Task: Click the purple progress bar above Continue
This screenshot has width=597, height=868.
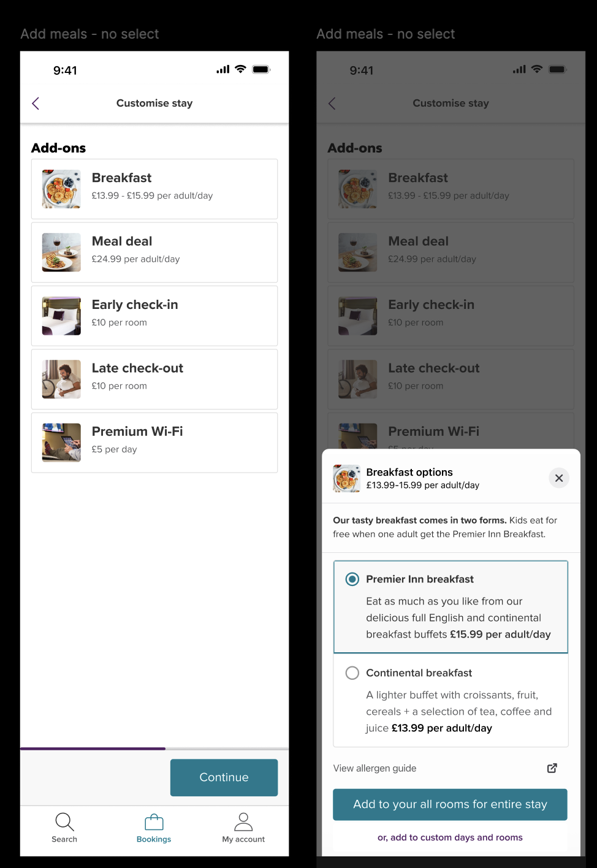Action: pyautogui.click(x=93, y=748)
